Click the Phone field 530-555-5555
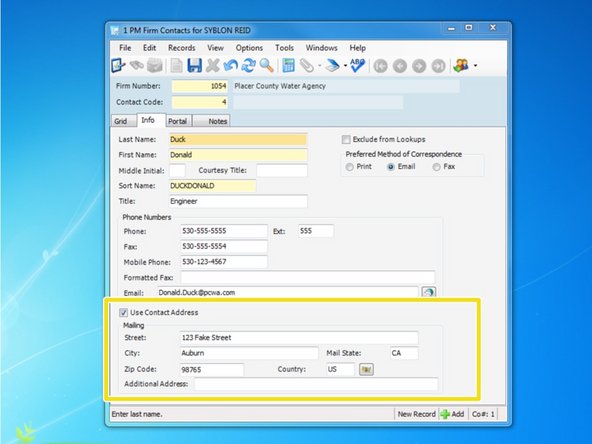 (224, 231)
